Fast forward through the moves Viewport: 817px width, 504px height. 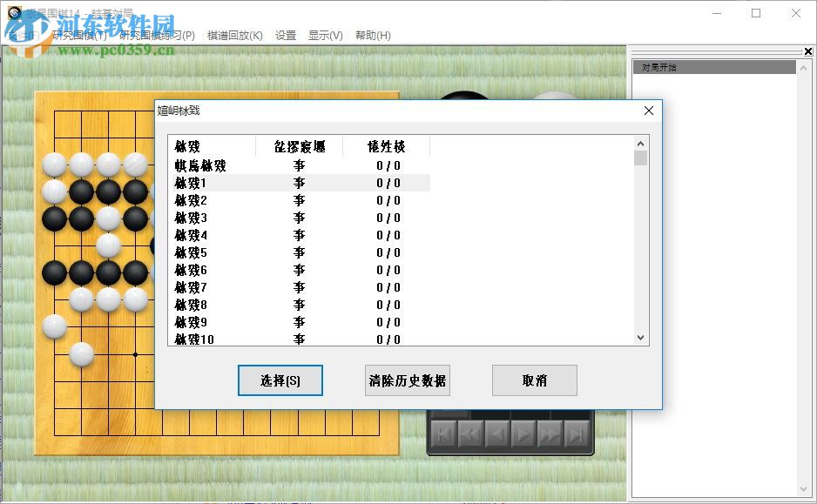click(x=549, y=434)
